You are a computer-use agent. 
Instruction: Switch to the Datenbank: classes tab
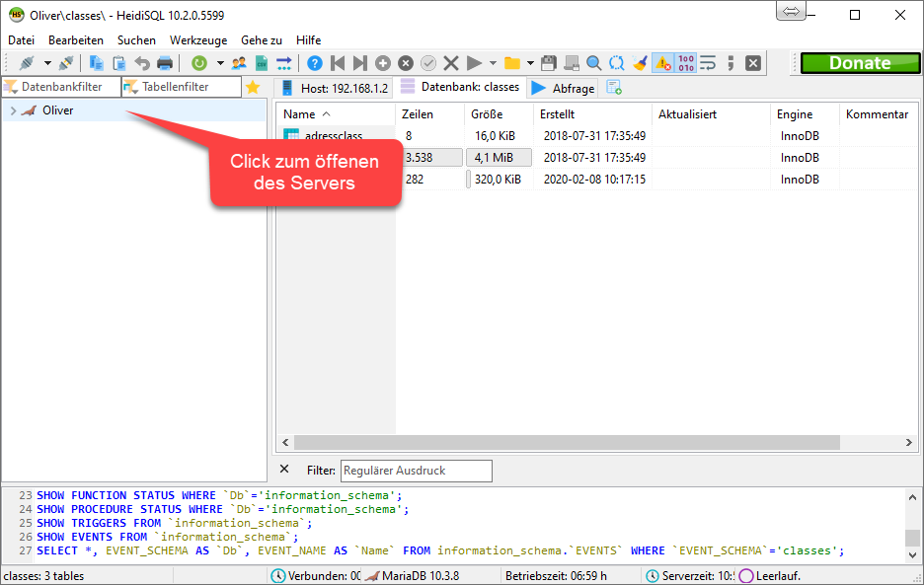click(460, 87)
